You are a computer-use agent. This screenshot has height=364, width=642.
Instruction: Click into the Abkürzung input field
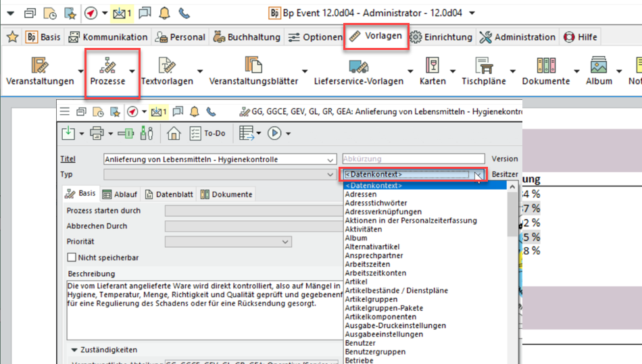click(x=412, y=159)
